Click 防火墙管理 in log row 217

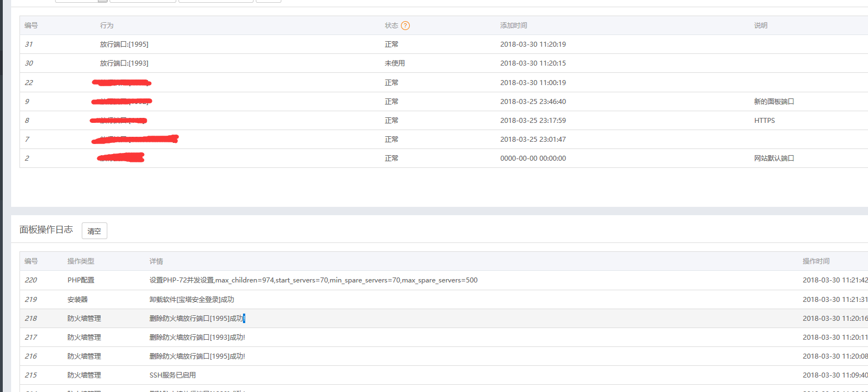(x=85, y=337)
